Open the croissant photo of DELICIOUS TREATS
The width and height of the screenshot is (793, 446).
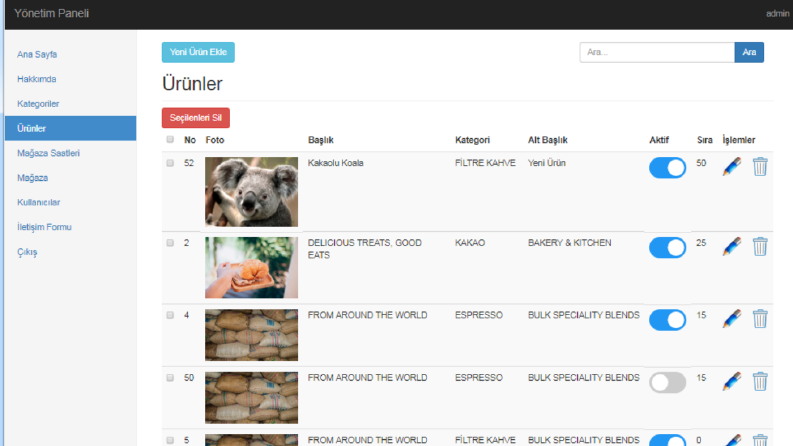(251, 267)
